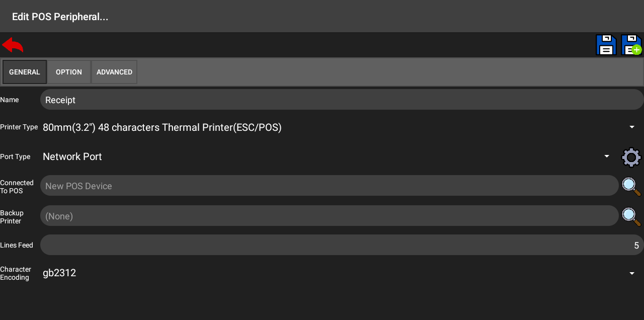Open port settings with the gear icon
The height and width of the screenshot is (320, 644).
631,157
